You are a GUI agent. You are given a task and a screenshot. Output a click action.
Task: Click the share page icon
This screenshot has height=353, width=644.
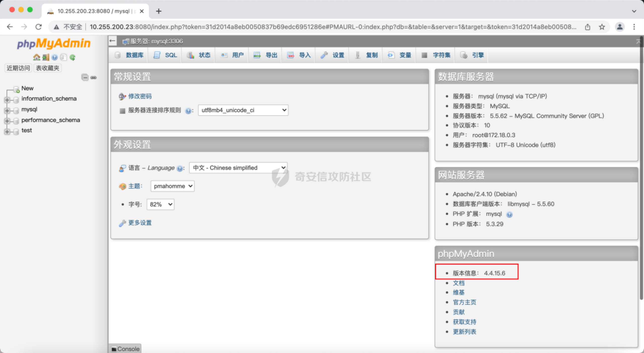[x=588, y=27]
